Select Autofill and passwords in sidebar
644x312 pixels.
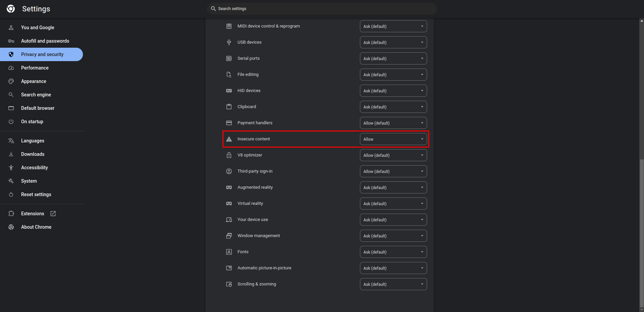click(45, 41)
